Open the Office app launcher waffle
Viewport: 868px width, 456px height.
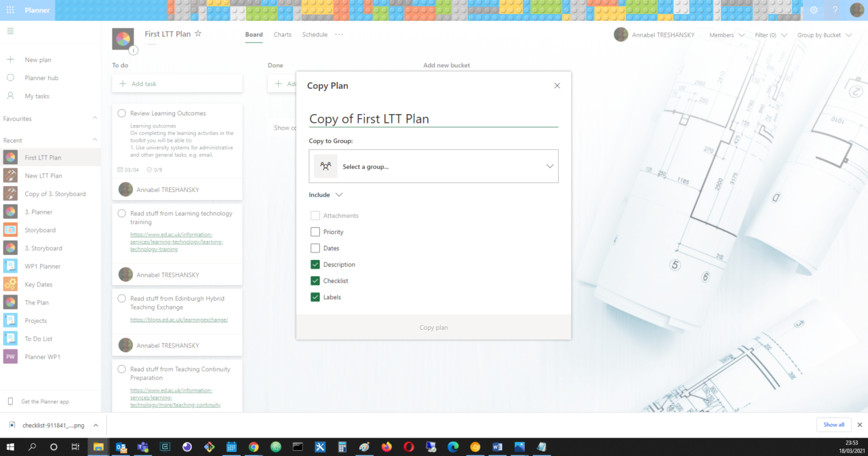(x=9, y=10)
